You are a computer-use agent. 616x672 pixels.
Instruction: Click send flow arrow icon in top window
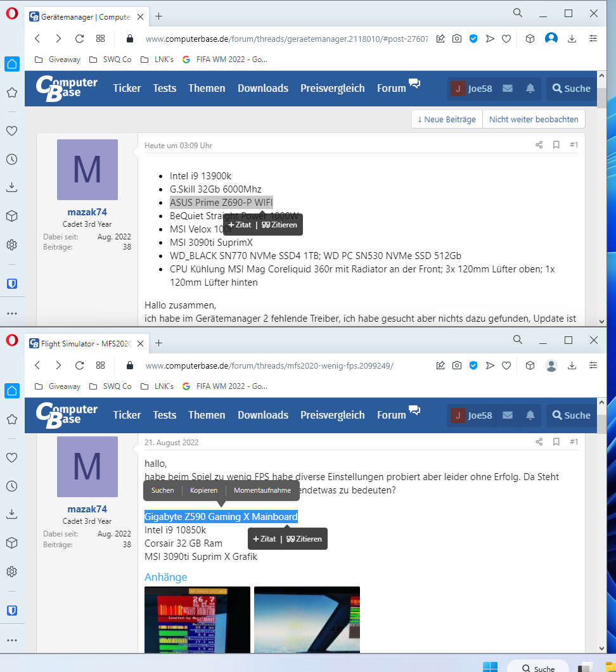pyautogui.click(x=490, y=39)
